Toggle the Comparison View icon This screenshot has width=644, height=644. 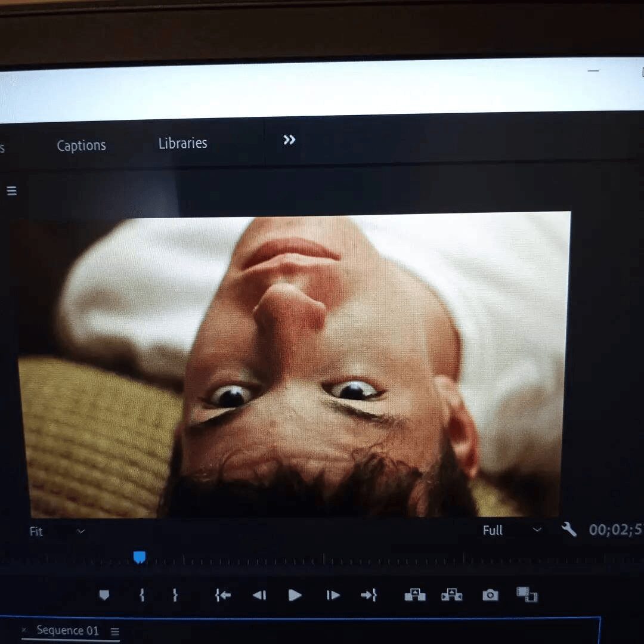(527, 595)
